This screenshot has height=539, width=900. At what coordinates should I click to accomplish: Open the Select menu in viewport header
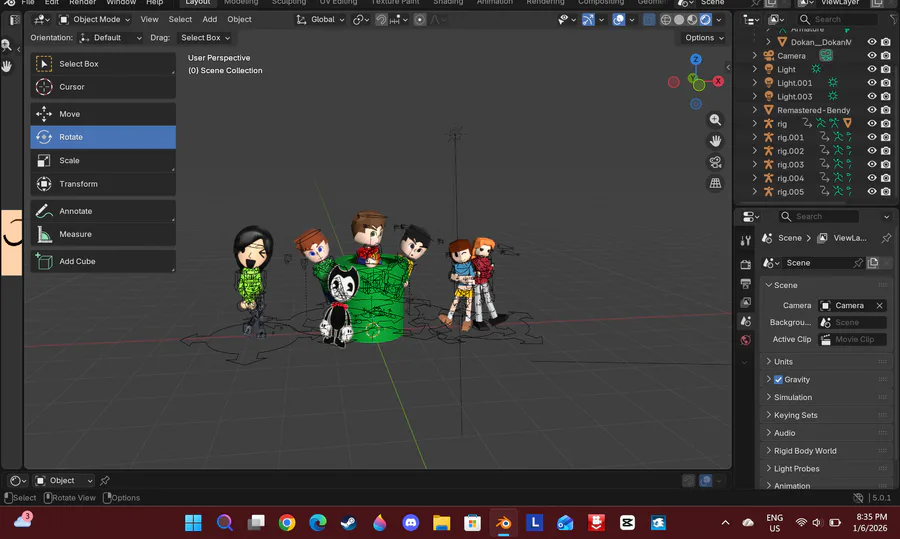pos(180,20)
